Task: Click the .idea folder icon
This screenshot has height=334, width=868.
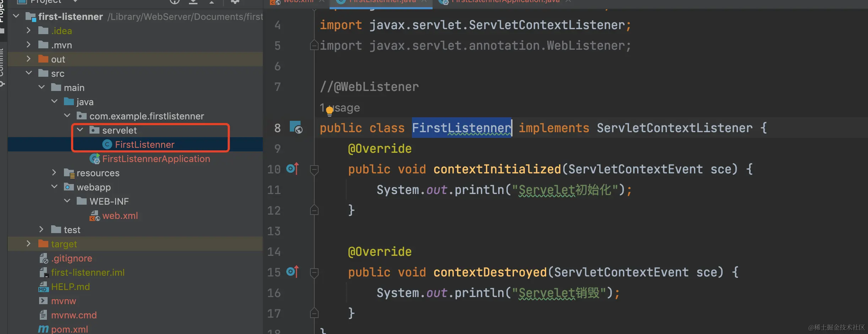Action: pos(43,31)
